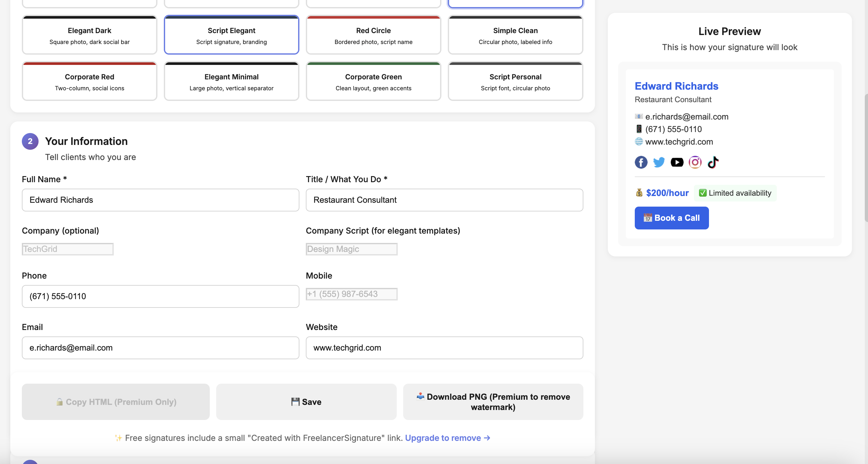Click the Copy HTML Premium Only button
The image size is (868, 464).
coord(116,402)
